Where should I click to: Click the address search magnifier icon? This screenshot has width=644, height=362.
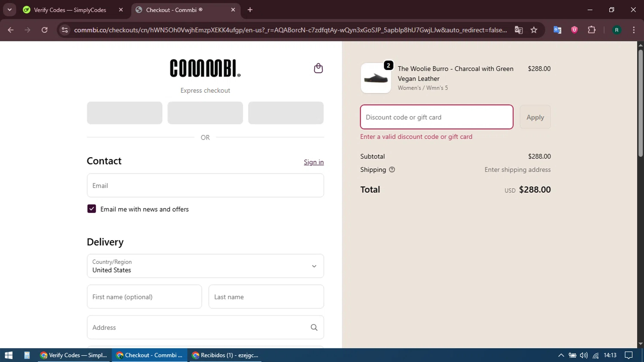[314, 327]
